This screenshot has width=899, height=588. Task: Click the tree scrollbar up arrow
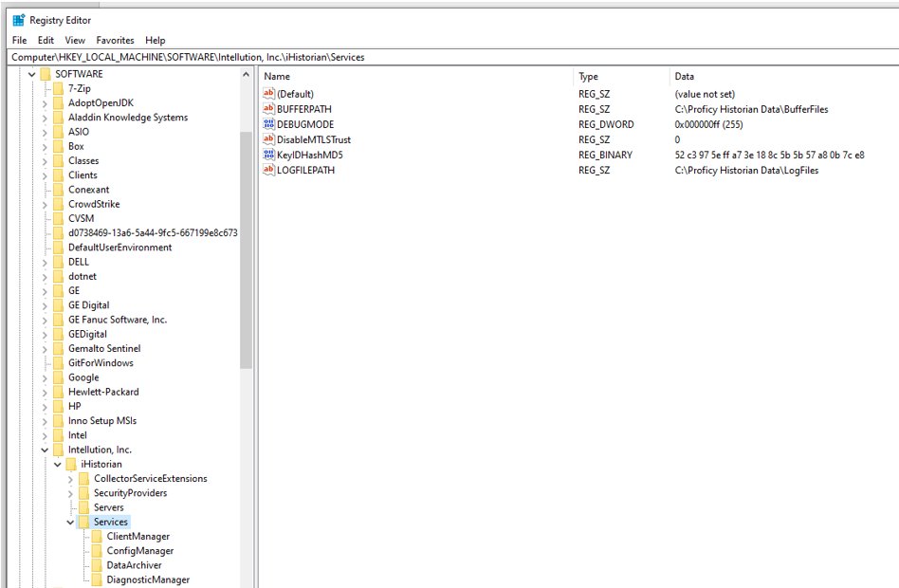246,75
